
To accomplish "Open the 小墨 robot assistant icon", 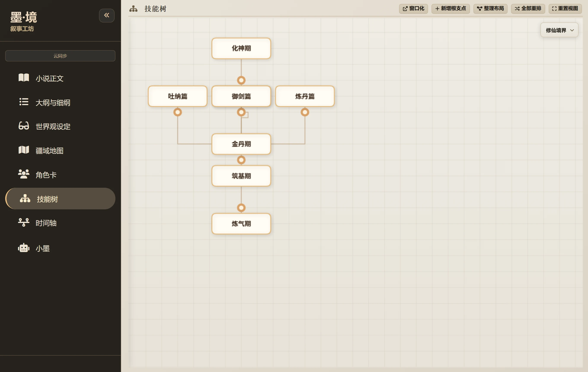I will [x=24, y=248].
